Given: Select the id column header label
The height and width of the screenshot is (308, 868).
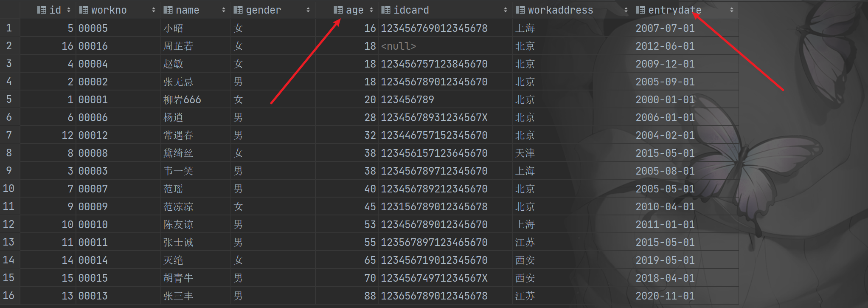Looking at the screenshot, I should click(55, 10).
